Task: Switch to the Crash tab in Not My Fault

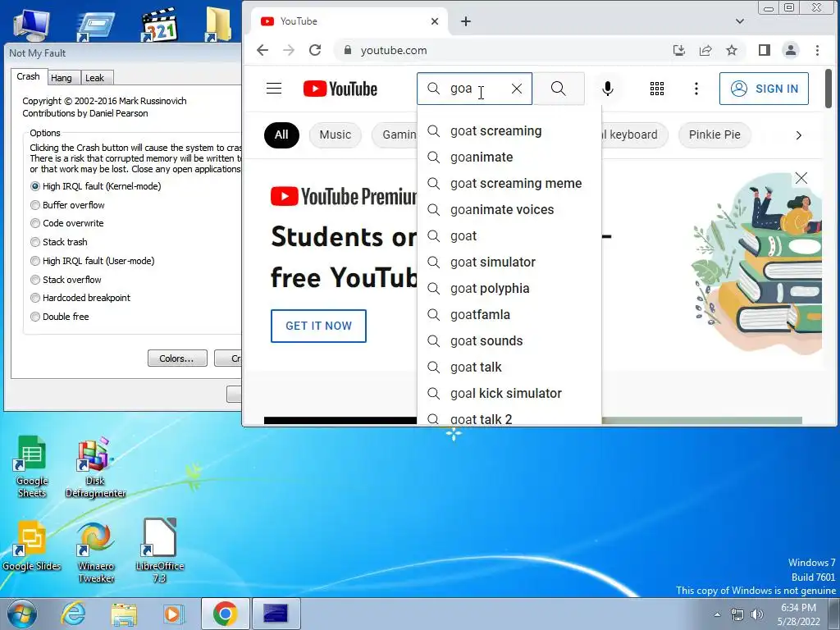Action: click(28, 76)
